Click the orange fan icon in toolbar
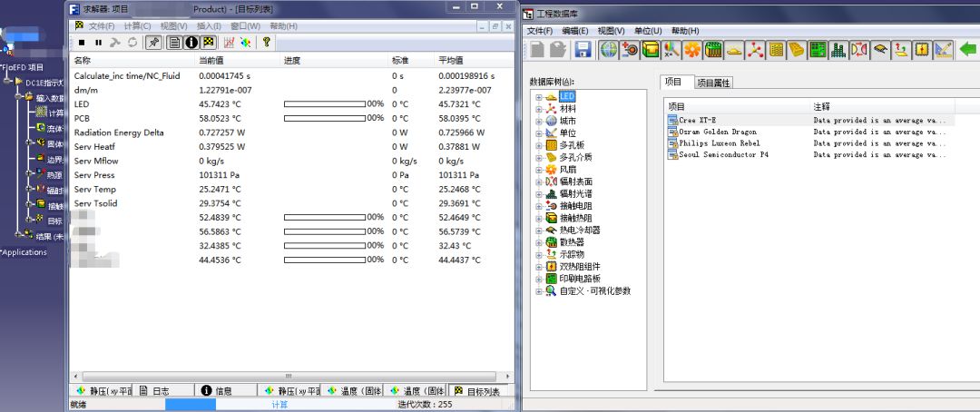This screenshot has height=412, width=980. [692, 49]
